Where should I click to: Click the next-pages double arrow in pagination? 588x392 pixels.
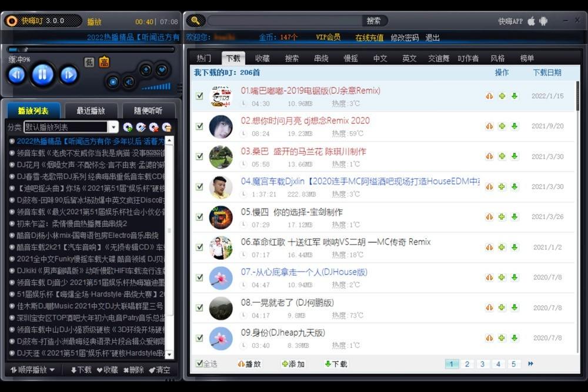coord(531,364)
